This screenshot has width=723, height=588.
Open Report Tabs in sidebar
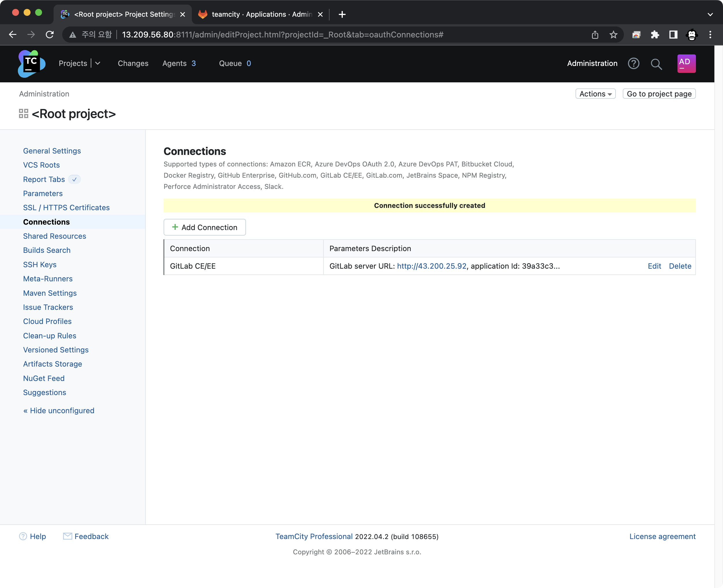pos(44,179)
